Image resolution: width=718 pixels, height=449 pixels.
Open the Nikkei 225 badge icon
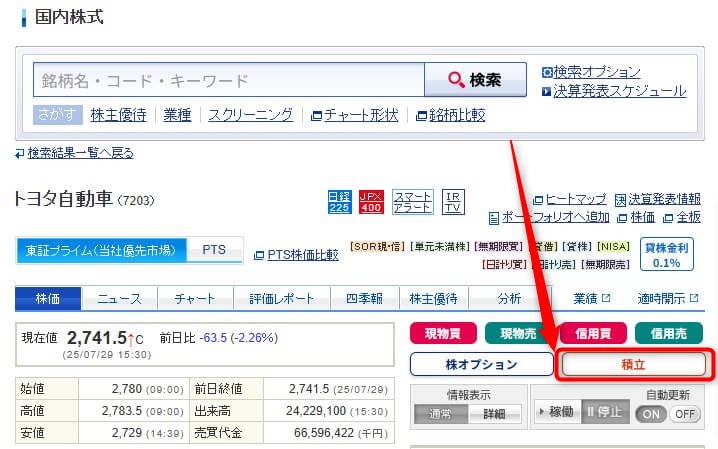[x=339, y=202]
